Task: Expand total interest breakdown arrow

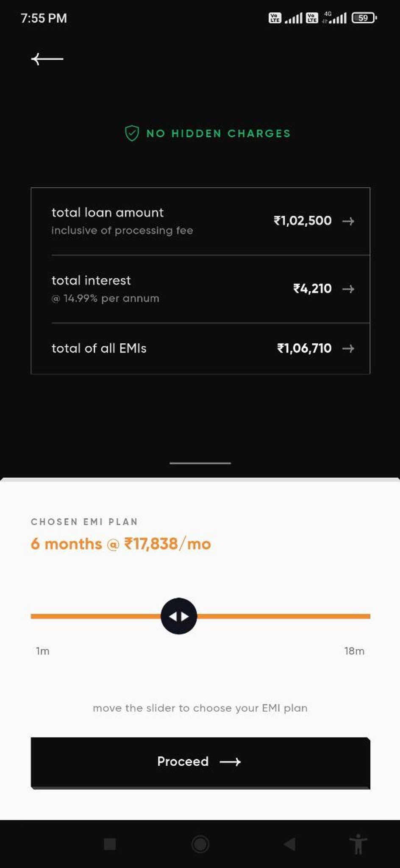Action: pyautogui.click(x=348, y=289)
